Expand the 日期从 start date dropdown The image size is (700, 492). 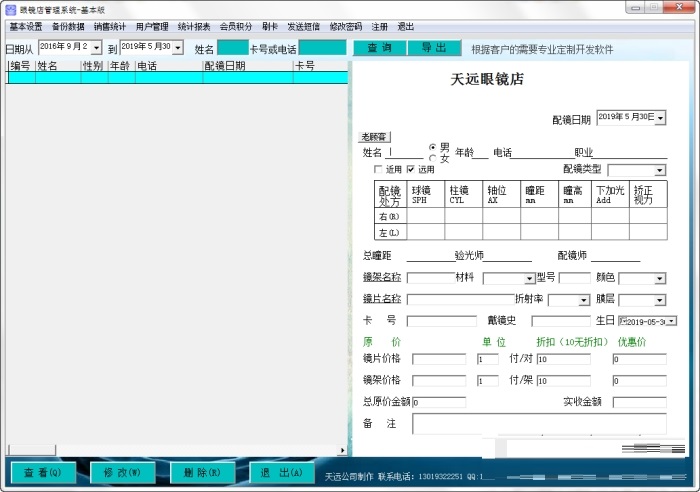click(x=96, y=47)
